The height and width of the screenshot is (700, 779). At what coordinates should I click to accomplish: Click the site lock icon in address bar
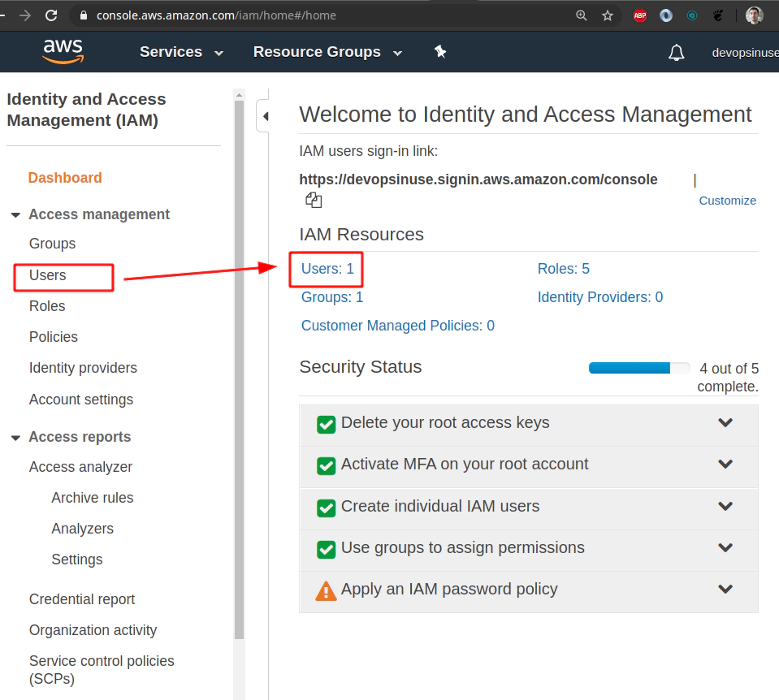point(84,16)
